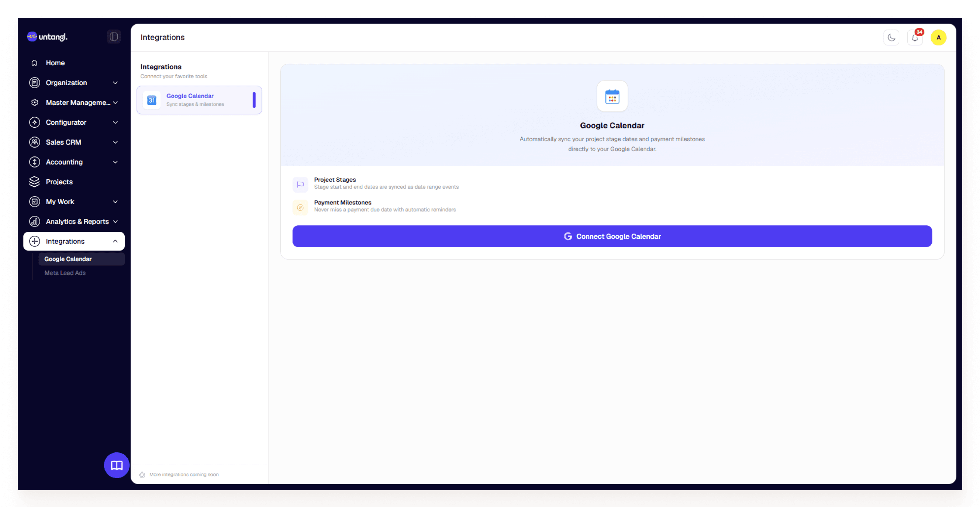
Task: Collapse Integrations section chevron
Action: pos(115,241)
